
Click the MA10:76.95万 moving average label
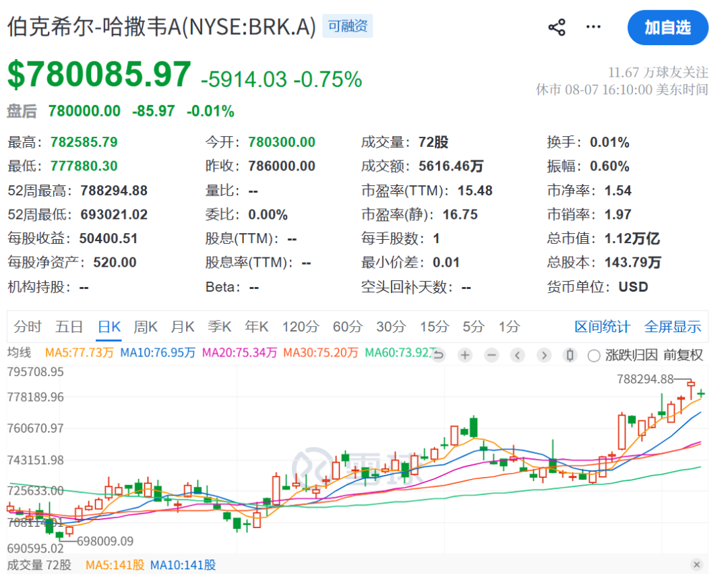[157, 352]
